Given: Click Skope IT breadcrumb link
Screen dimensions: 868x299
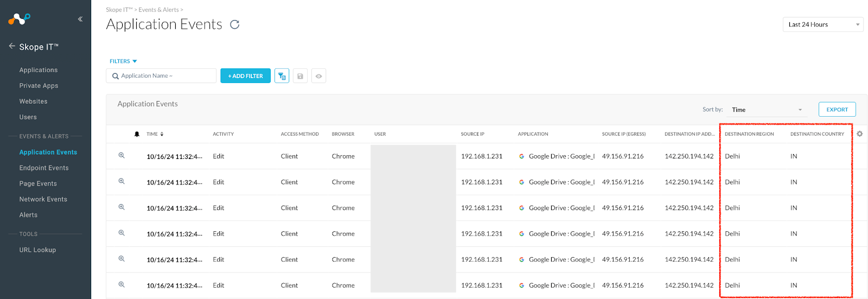Looking at the screenshot, I should 119,10.
